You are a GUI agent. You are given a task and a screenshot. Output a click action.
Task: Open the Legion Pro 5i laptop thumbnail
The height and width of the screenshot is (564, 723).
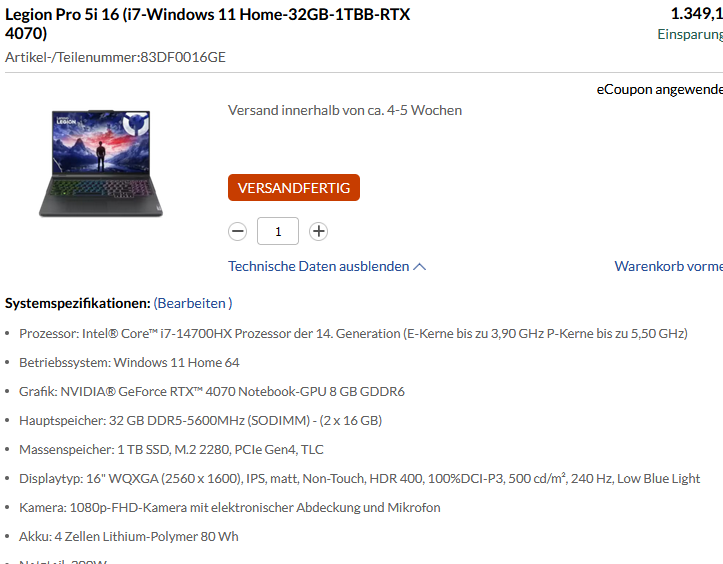point(101,163)
